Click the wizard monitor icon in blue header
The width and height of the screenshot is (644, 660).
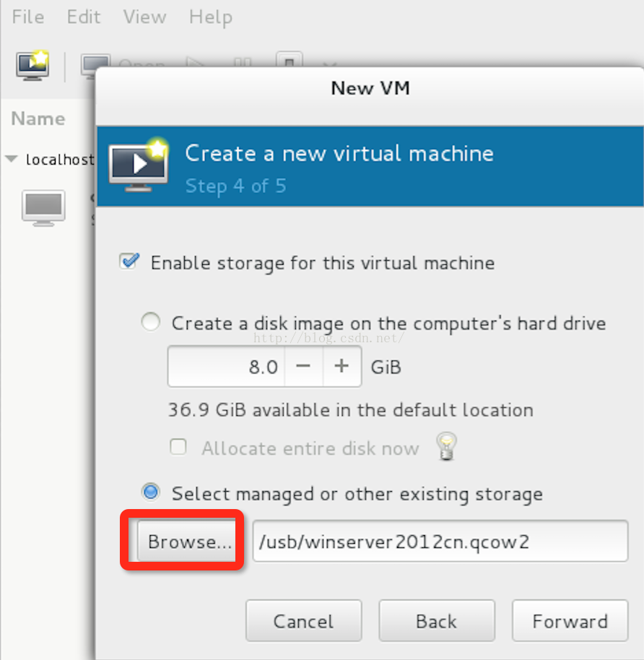139,165
